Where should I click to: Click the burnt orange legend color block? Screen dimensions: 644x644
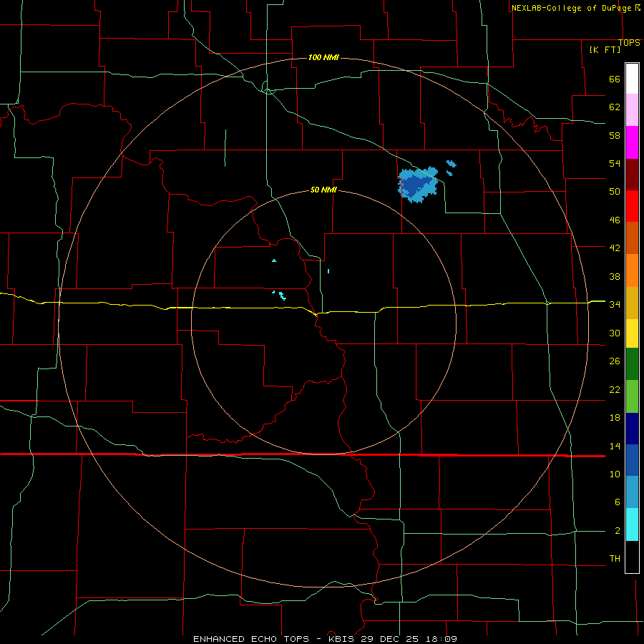632,238
